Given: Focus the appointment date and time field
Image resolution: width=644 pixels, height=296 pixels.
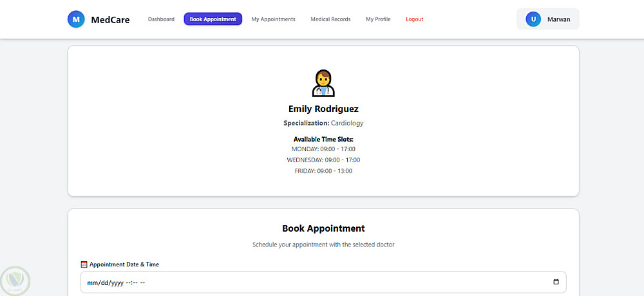Looking at the screenshot, I should pos(323,282).
